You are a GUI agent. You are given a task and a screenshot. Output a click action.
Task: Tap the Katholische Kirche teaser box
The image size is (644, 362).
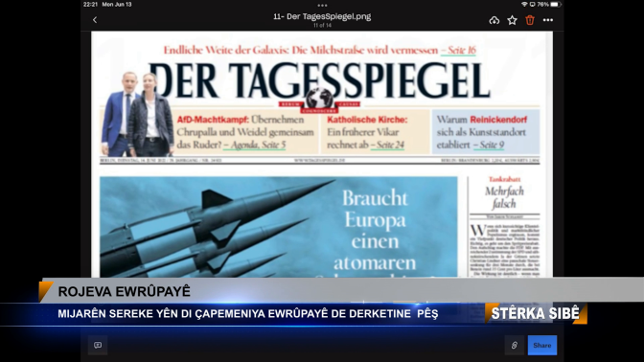tap(367, 132)
